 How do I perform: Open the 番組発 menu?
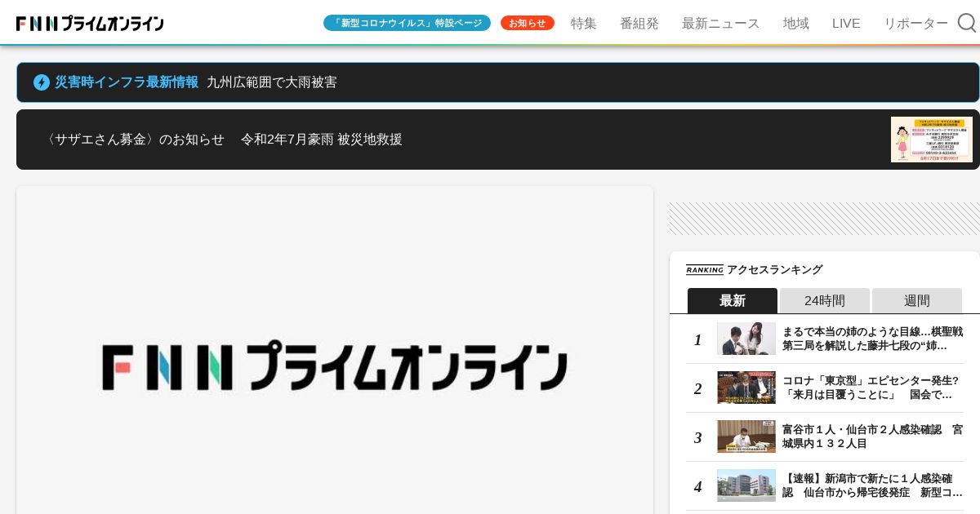click(x=639, y=24)
